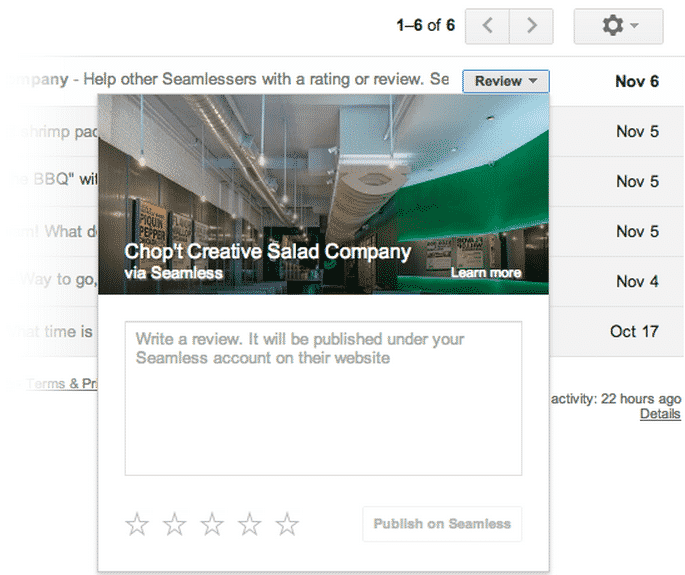The image size is (685, 575).
Task: Go to the next page of emails
Action: [531, 26]
